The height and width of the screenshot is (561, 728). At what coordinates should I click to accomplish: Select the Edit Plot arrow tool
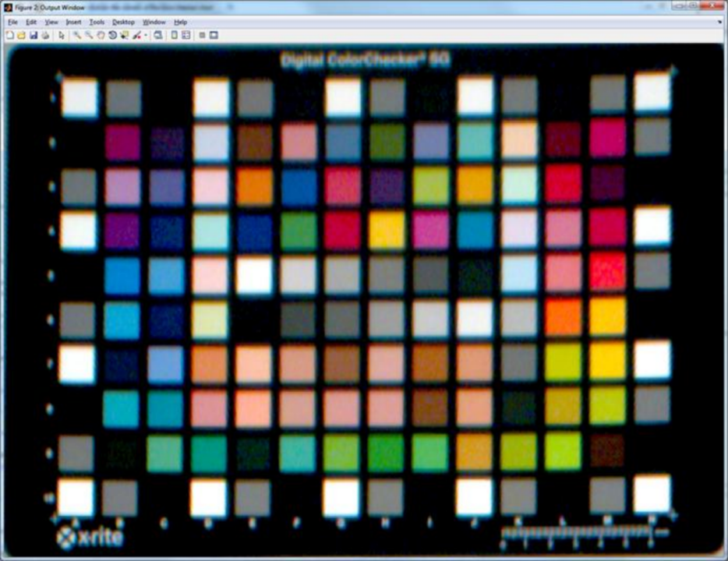pyautogui.click(x=62, y=35)
